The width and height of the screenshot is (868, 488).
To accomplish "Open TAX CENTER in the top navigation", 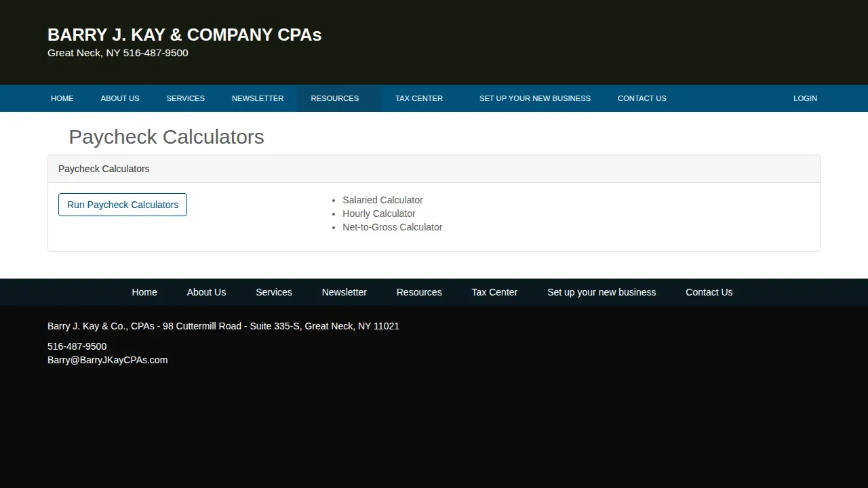I will pyautogui.click(x=419, y=98).
